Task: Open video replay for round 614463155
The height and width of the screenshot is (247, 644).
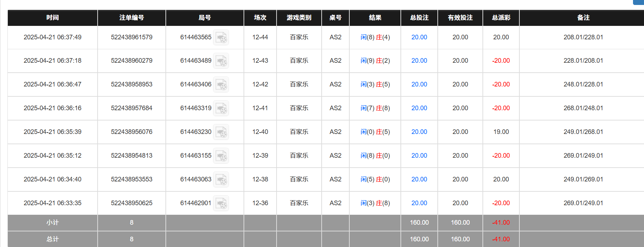Action: pyautogui.click(x=222, y=156)
